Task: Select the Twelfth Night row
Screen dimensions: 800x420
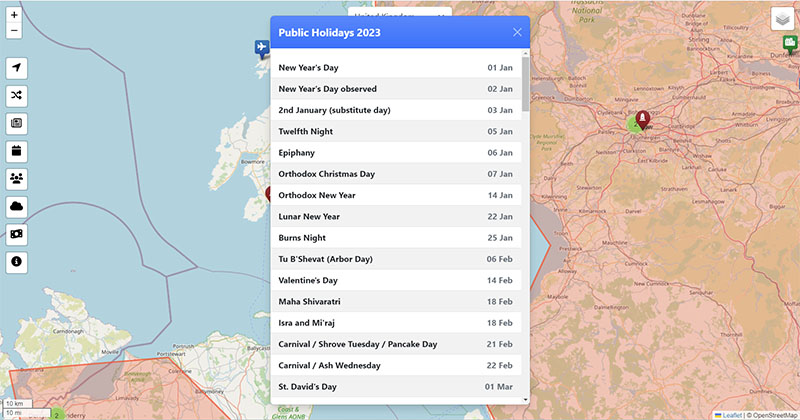Action: click(x=396, y=131)
